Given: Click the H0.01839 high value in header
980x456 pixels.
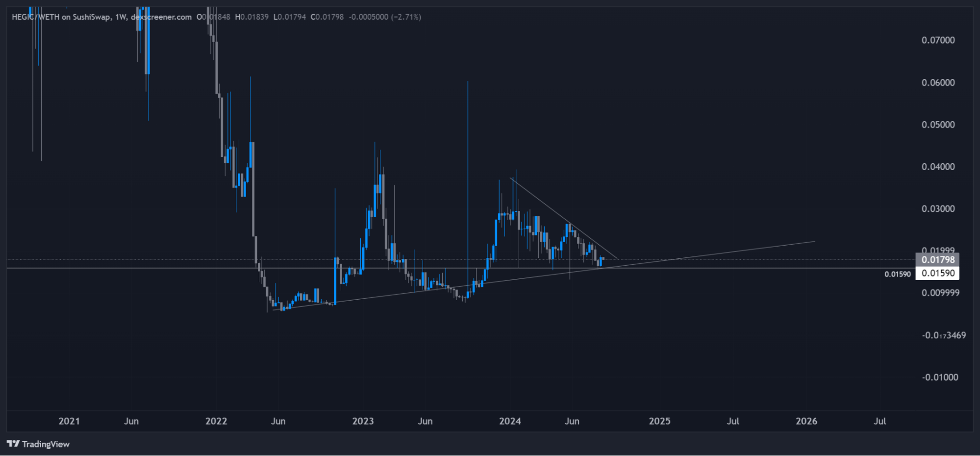Looking at the screenshot, I should pos(252,17).
